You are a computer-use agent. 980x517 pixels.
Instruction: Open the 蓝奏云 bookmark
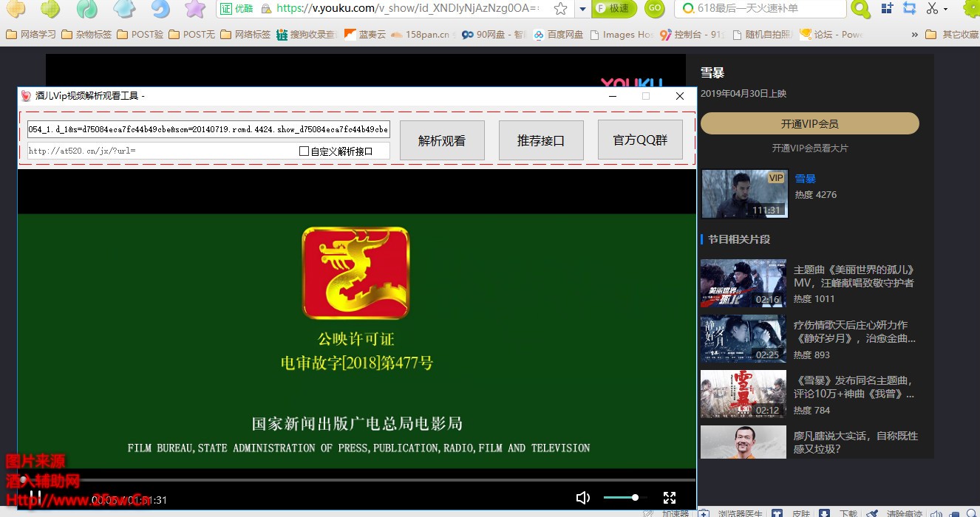[x=364, y=35]
